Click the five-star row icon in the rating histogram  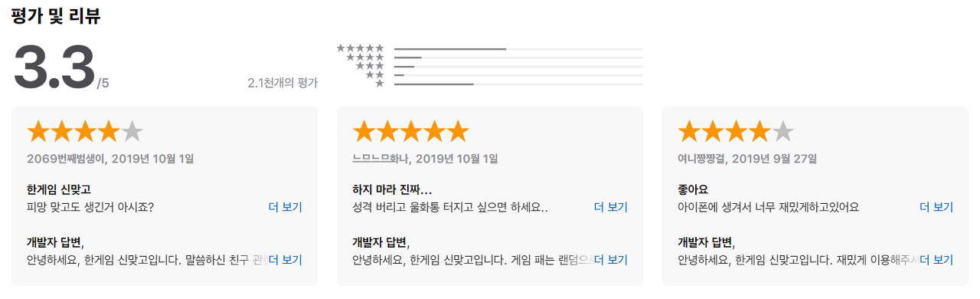361,48
